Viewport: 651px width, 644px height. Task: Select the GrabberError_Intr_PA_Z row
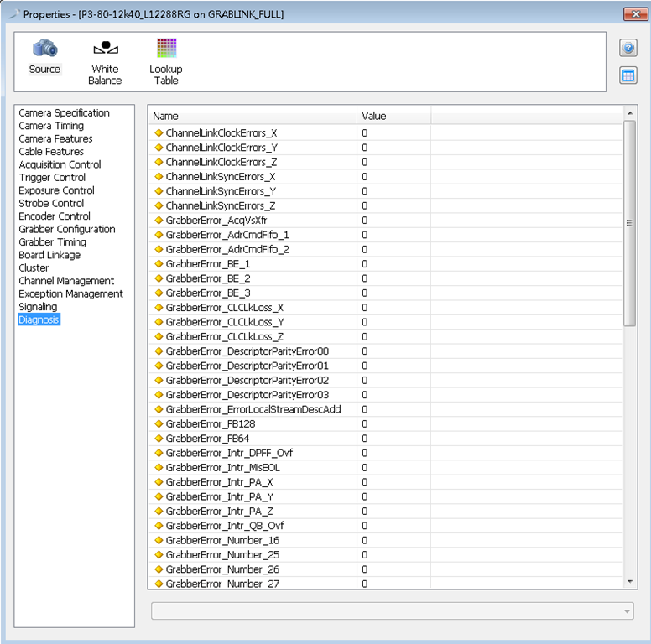pyautogui.click(x=386, y=511)
